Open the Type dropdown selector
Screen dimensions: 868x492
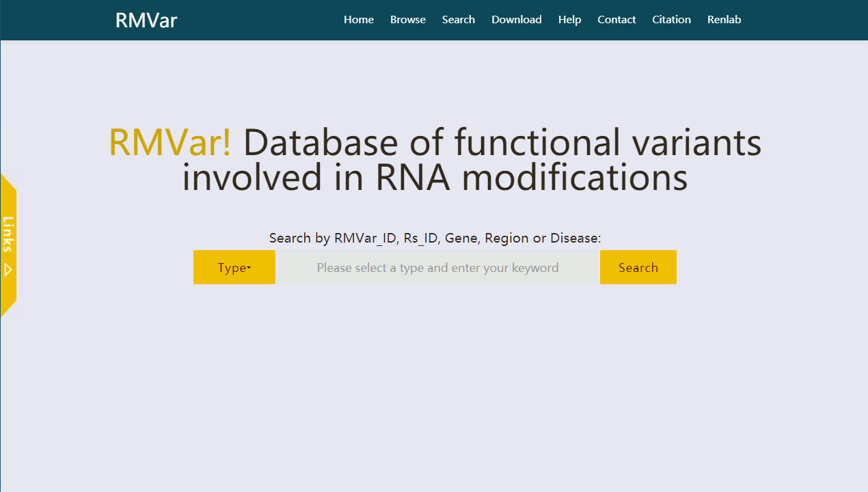point(234,267)
